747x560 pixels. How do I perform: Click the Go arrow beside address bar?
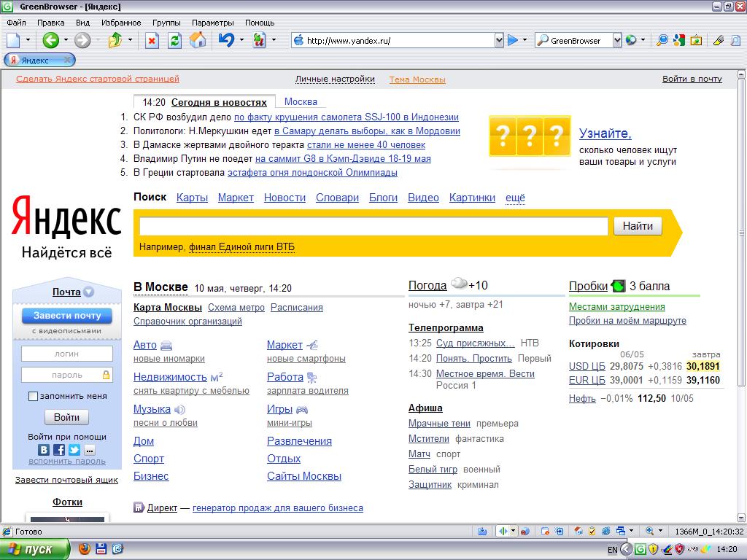(x=513, y=41)
